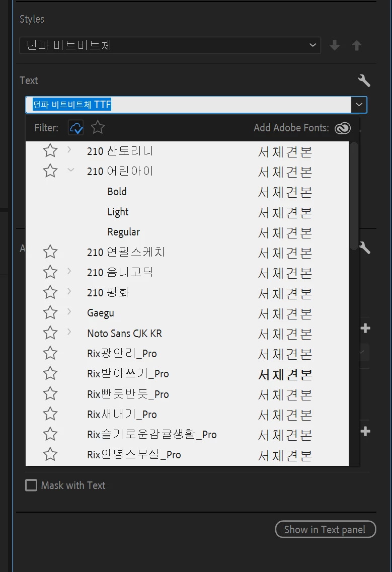
Task: Expand the Noto Sans CJK KR family
Action: point(69,332)
